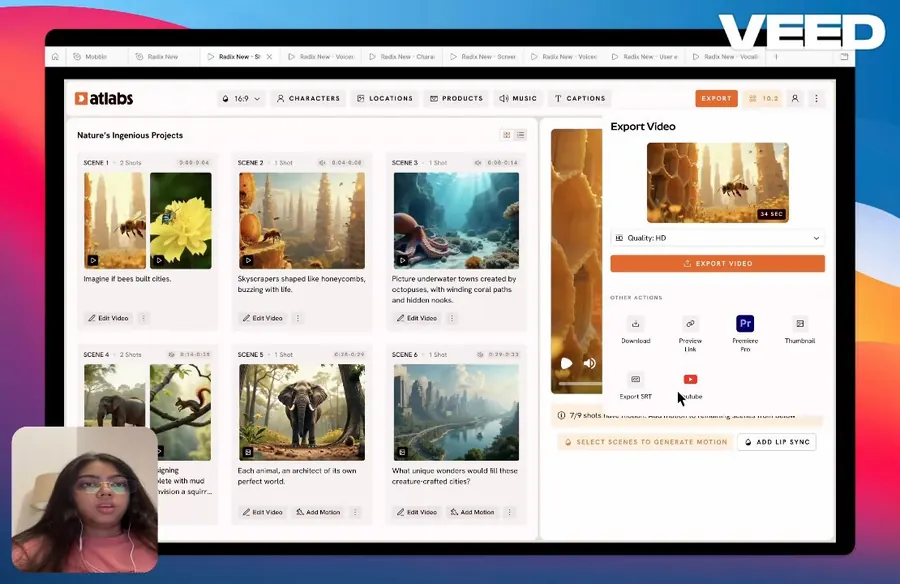Switch to Radix New - Screen tab
Screen dimensions: 900x584
pos(484,57)
